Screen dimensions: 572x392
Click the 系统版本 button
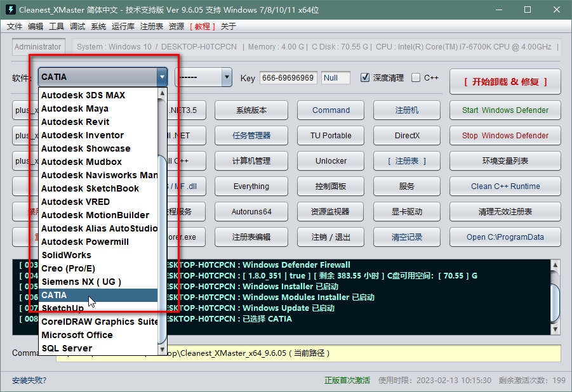coord(251,110)
